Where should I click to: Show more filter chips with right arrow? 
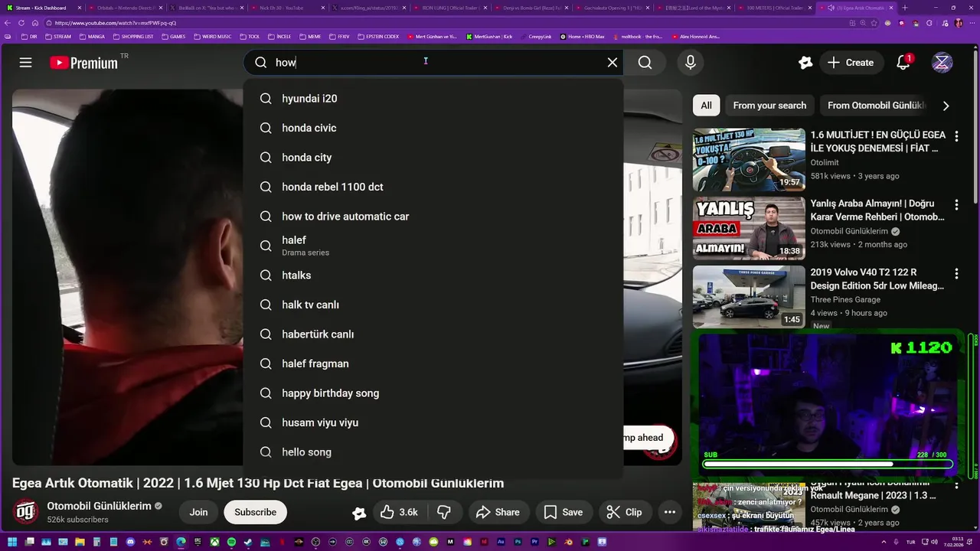pyautogui.click(x=946, y=106)
